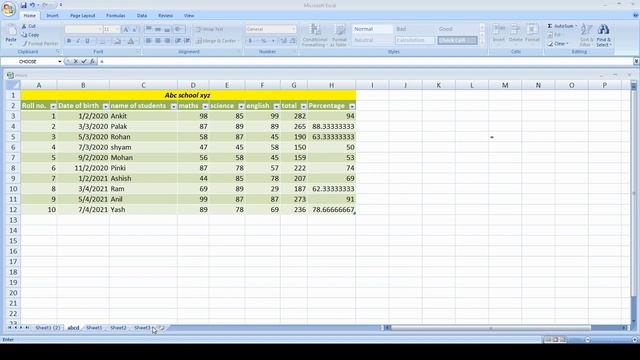This screenshot has height=360, width=640.
Task: Select the Check Cell style
Action: click(457, 40)
